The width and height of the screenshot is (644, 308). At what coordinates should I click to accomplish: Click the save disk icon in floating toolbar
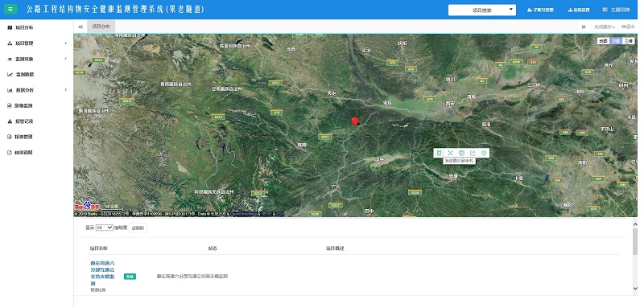coord(461,153)
